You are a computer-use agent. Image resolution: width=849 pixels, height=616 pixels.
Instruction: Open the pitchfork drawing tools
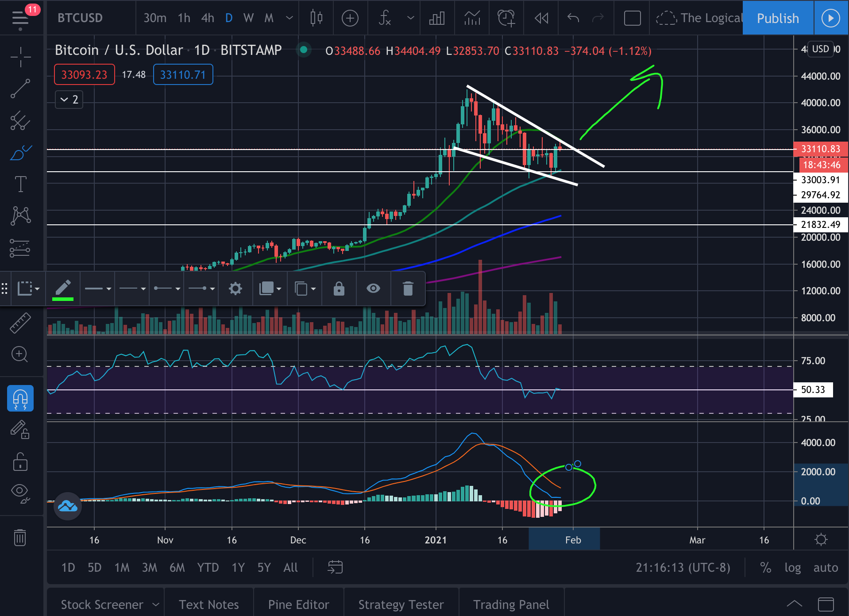pyautogui.click(x=20, y=120)
